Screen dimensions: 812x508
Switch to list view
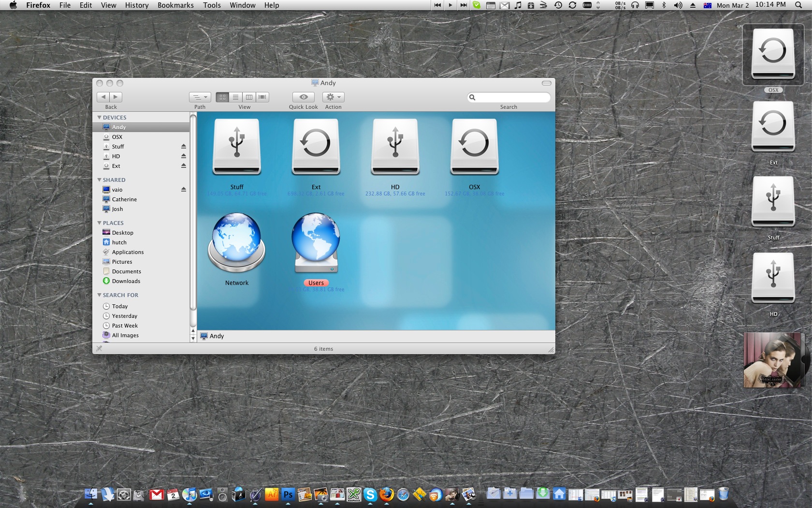click(x=235, y=97)
